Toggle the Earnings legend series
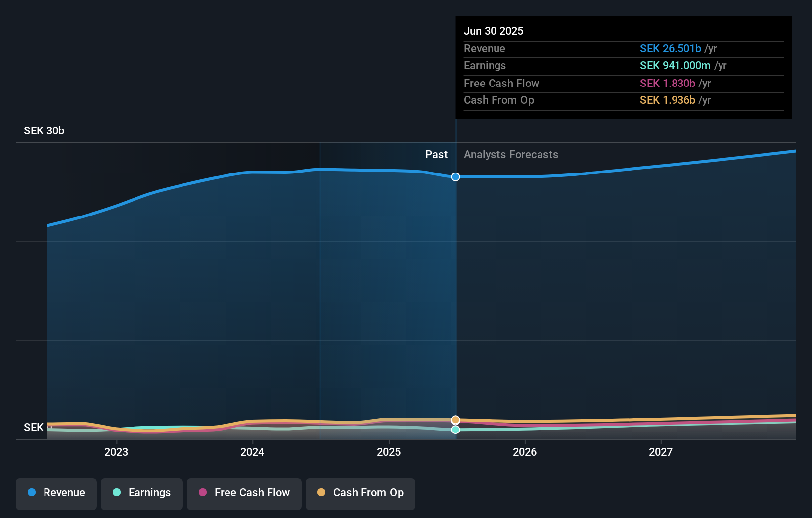The height and width of the screenshot is (518, 812). tap(142, 493)
